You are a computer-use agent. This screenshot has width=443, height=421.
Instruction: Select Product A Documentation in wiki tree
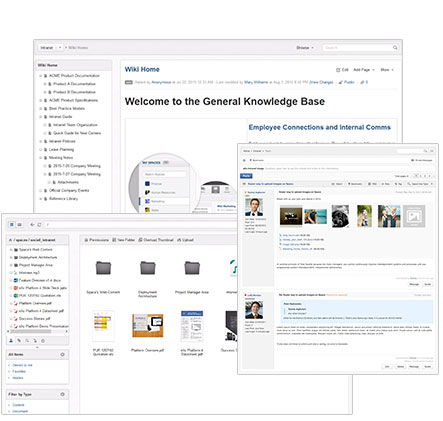(74, 84)
